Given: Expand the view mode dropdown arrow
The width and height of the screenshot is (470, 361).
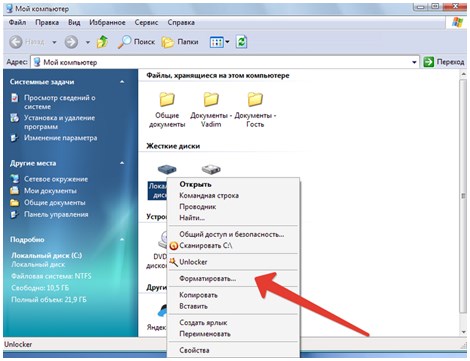Looking at the screenshot, I should [227, 42].
